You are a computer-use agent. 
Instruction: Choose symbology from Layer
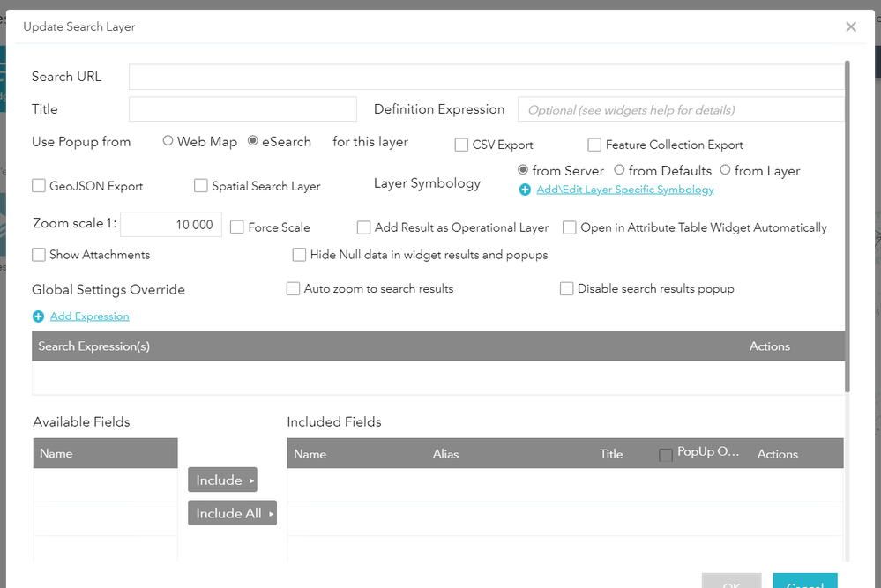(725, 170)
